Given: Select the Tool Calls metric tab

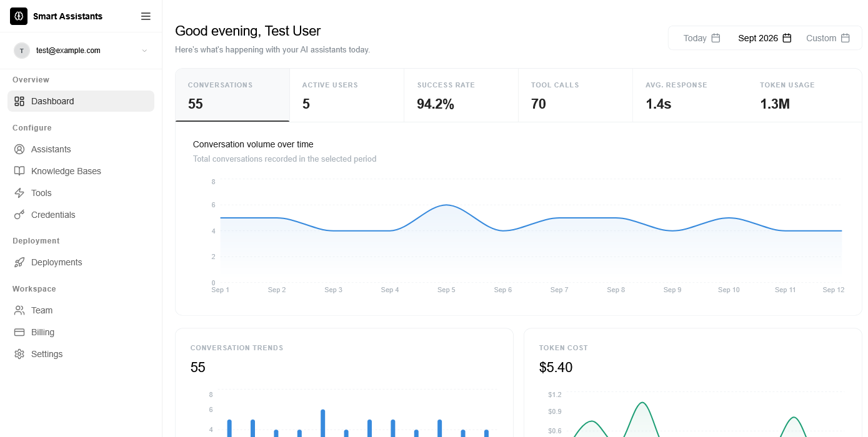Looking at the screenshot, I should pyautogui.click(x=576, y=95).
